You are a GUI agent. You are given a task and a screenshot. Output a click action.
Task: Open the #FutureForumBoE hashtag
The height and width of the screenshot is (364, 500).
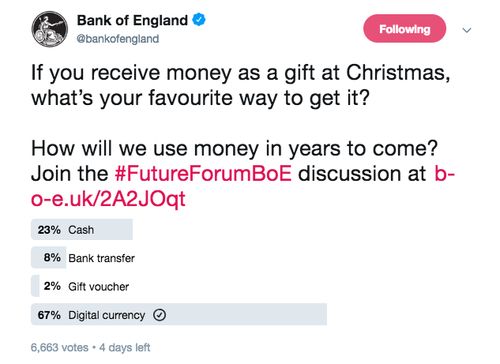pyautogui.click(x=203, y=174)
